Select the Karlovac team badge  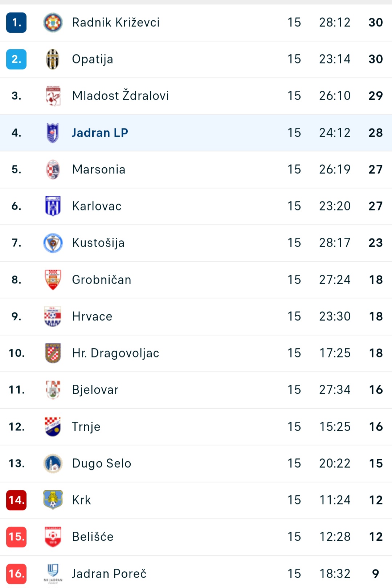53,206
